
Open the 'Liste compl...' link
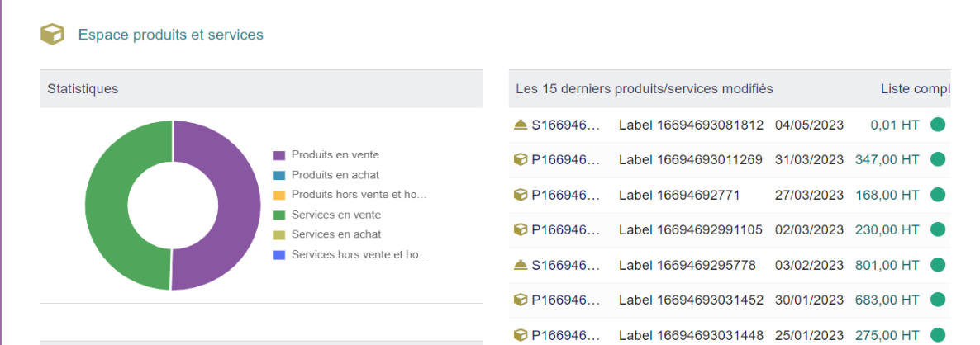point(916,88)
